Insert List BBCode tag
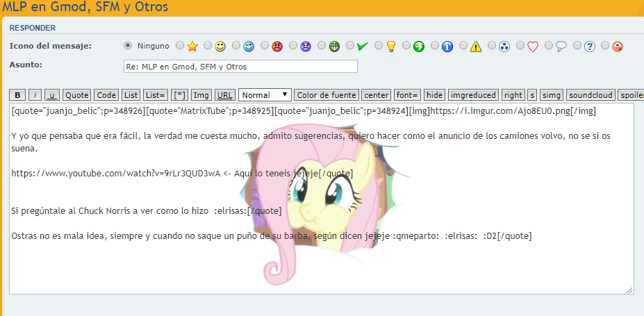644x316 pixels. pyautogui.click(x=131, y=95)
